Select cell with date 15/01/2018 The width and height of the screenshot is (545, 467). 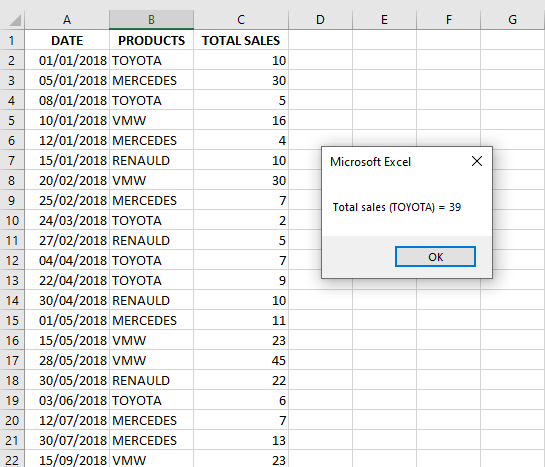67,160
